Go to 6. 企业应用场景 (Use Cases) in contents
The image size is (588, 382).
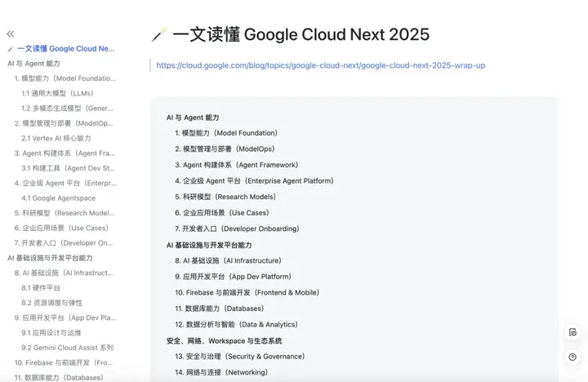pos(222,213)
